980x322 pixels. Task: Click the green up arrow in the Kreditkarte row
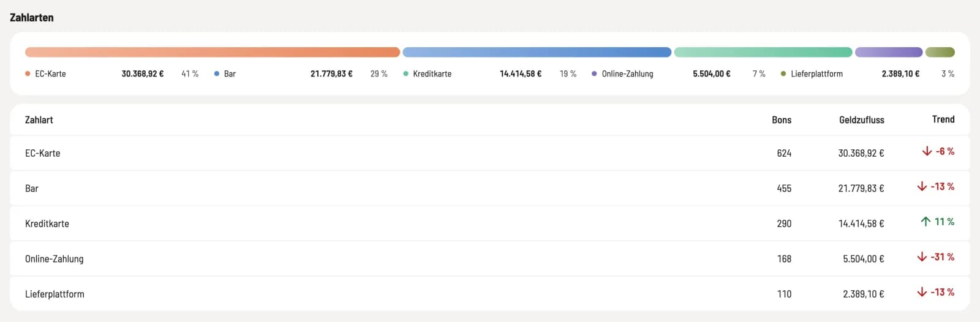(x=925, y=222)
